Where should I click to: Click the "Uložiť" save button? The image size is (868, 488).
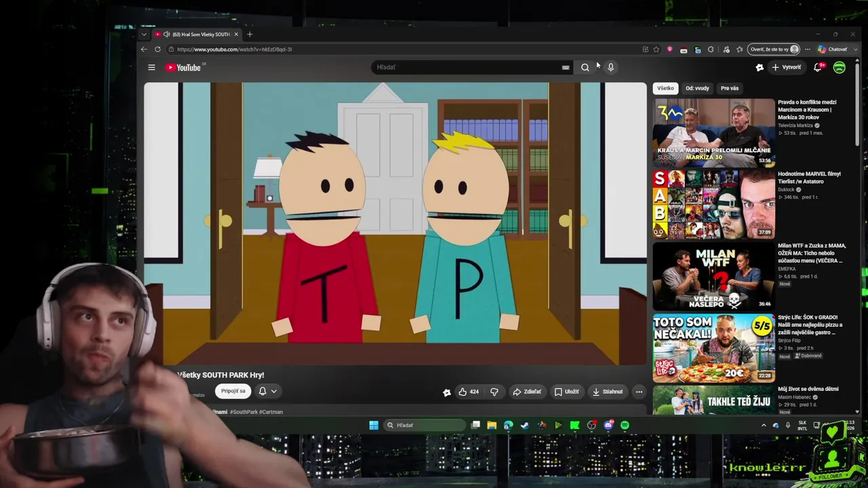(567, 392)
